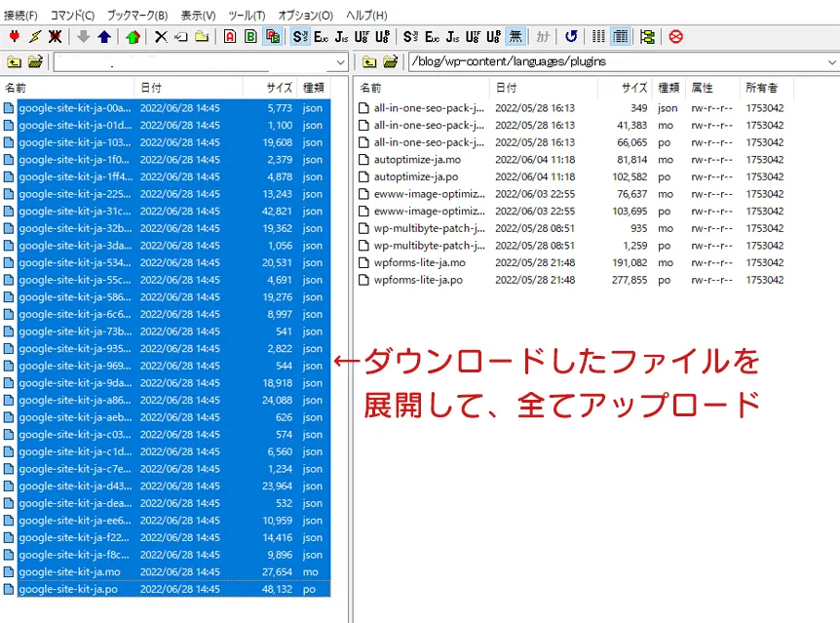Viewport: 840px width, 623px height.
Task: Select wpforms-lite-ja.po in remote list
Action: [x=418, y=280]
